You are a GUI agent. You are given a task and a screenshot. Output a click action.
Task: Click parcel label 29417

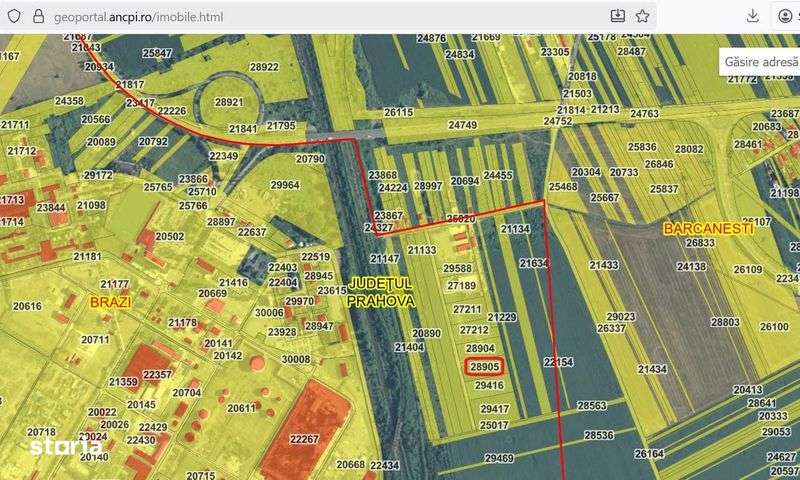click(x=494, y=409)
